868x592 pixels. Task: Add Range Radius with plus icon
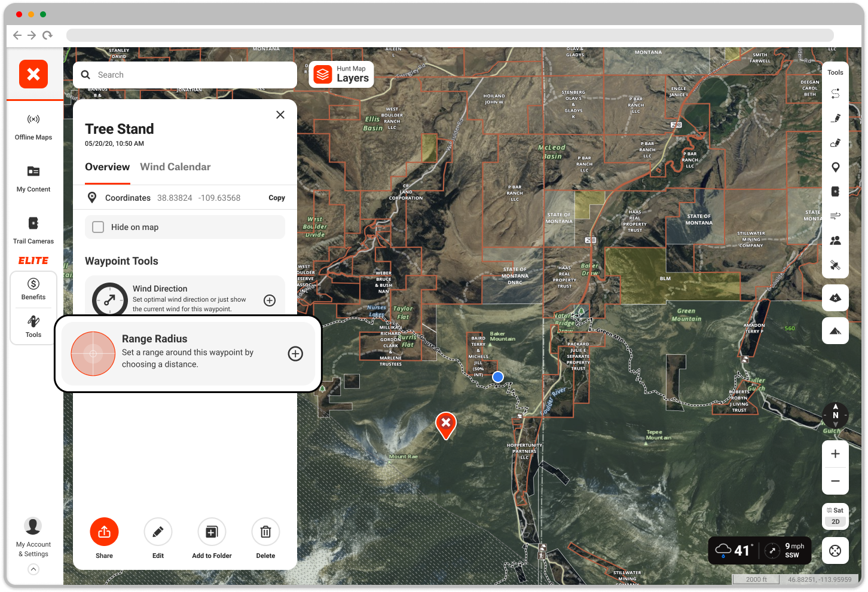tap(295, 354)
